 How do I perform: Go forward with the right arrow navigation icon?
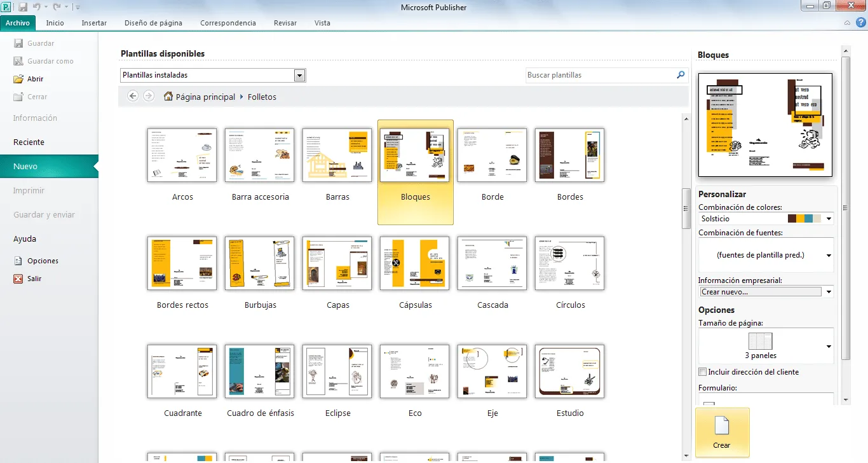149,96
